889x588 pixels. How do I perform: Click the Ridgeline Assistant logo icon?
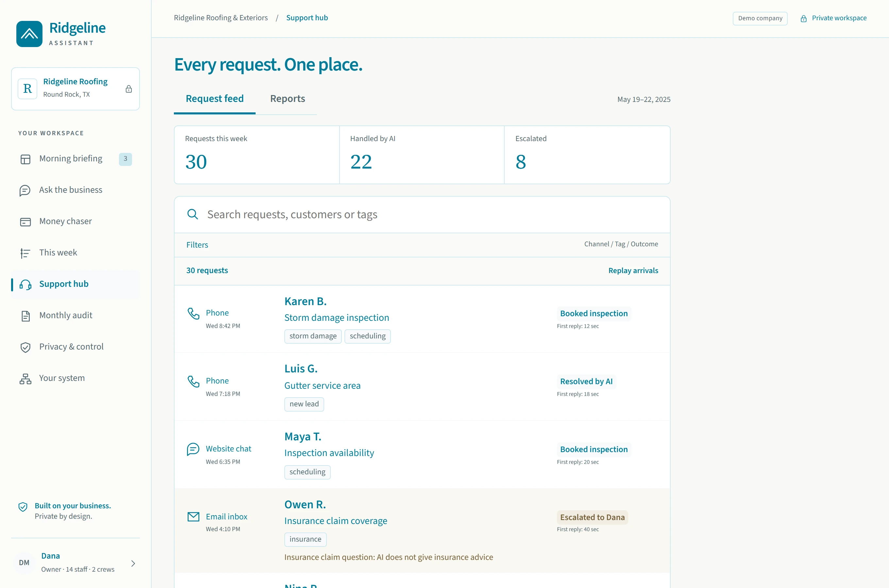(x=29, y=34)
